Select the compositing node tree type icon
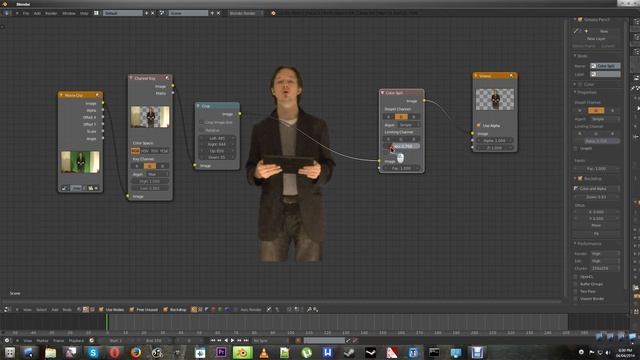 (86, 309)
